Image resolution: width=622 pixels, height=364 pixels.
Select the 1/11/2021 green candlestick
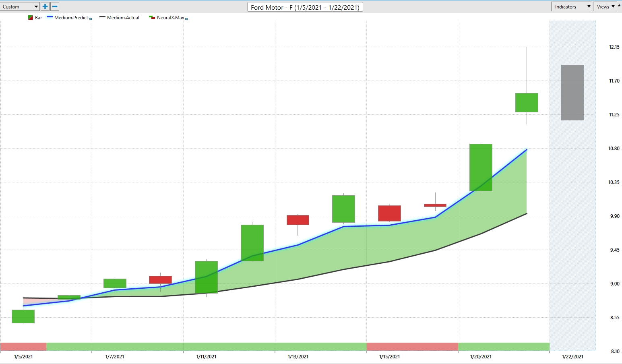206,277
